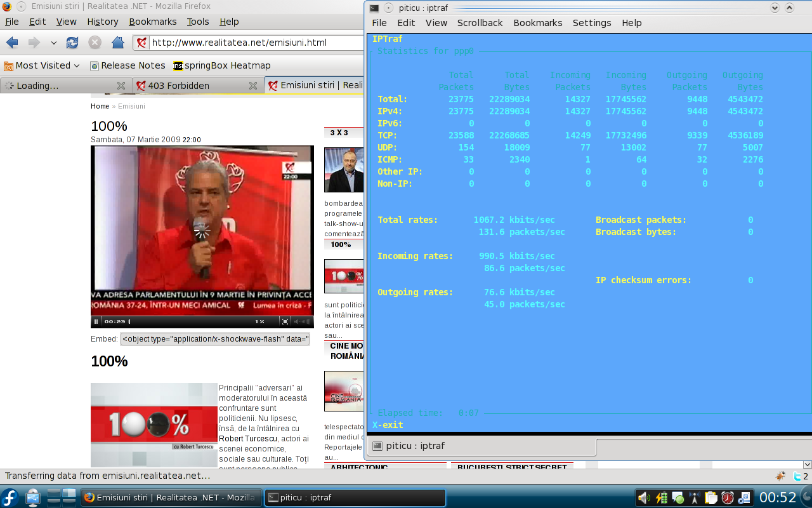Follow the Robert Turcescu link
The height and width of the screenshot is (508, 812).
point(248,438)
